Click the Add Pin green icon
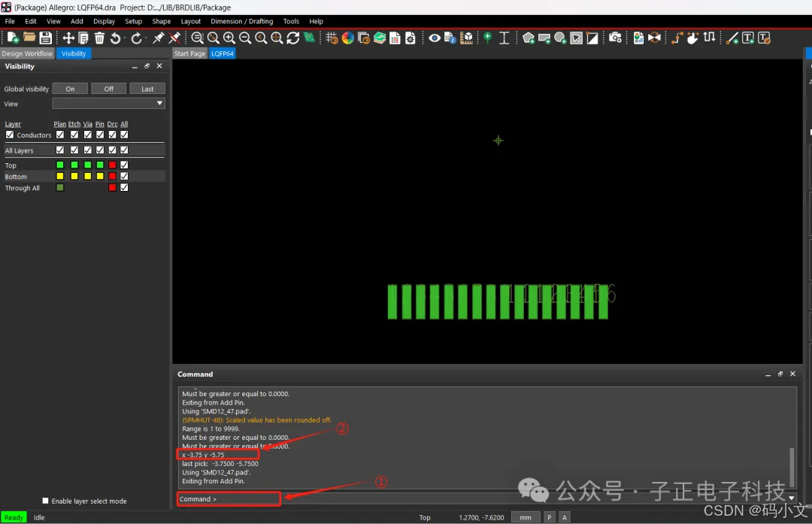This screenshot has height=524, width=812. click(x=487, y=38)
